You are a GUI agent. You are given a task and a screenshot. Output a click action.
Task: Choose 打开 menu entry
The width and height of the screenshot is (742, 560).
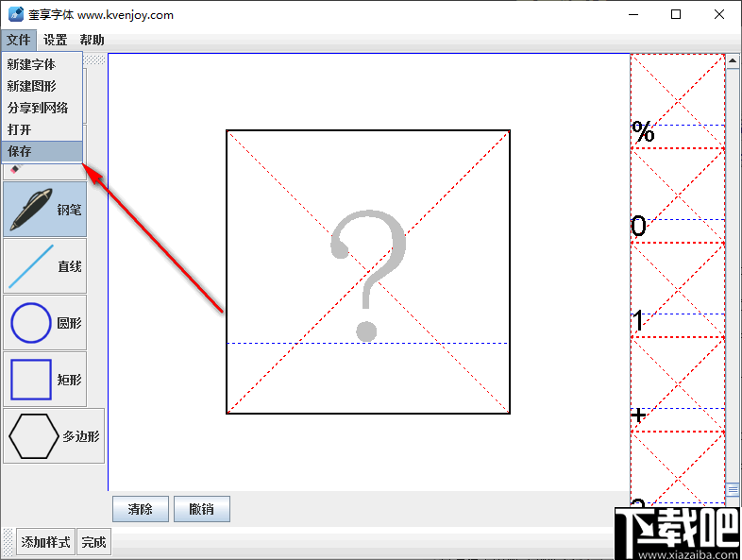coord(42,129)
